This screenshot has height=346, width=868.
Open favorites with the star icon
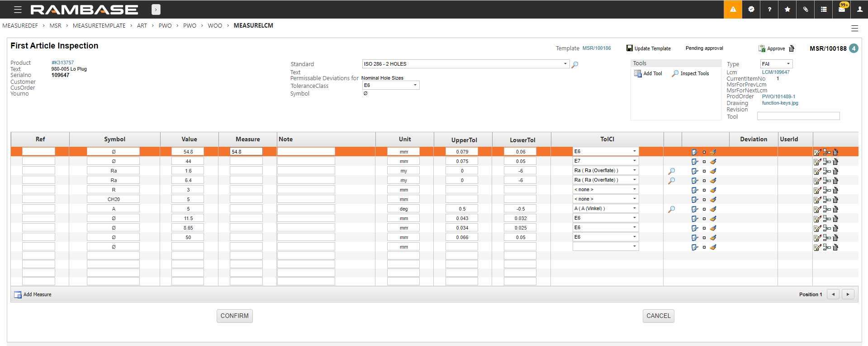click(787, 10)
